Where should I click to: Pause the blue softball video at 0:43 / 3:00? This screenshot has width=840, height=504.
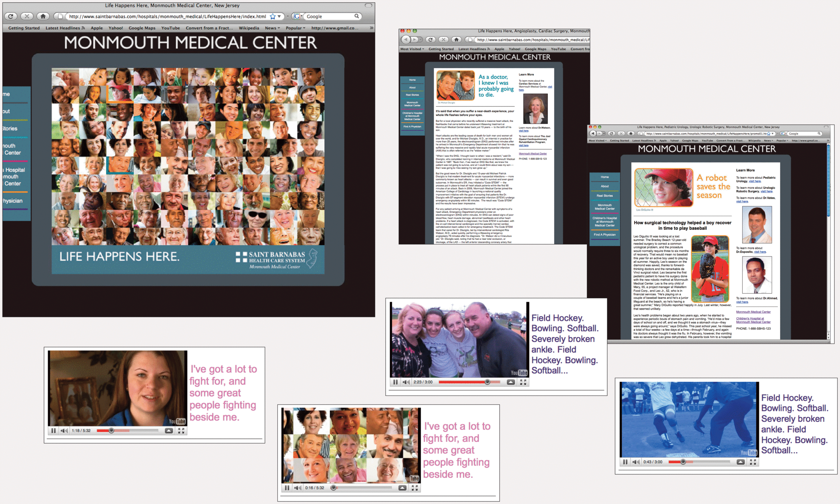tap(625, 462)
